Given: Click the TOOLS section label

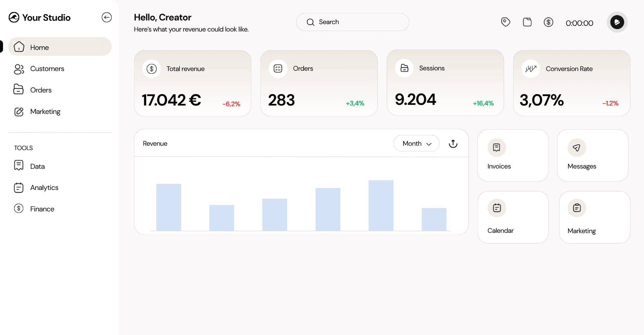Looking at the screenshot, I should point(23,148).
